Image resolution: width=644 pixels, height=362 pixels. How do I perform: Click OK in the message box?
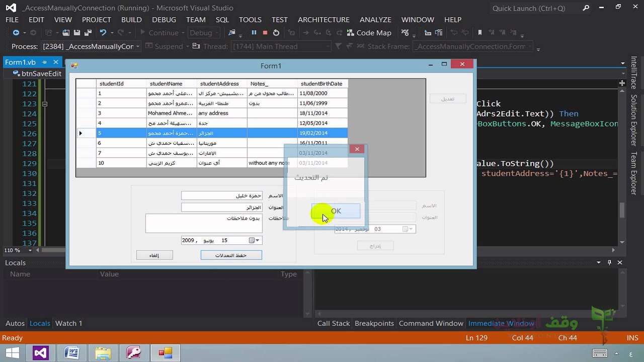point(336,211)
